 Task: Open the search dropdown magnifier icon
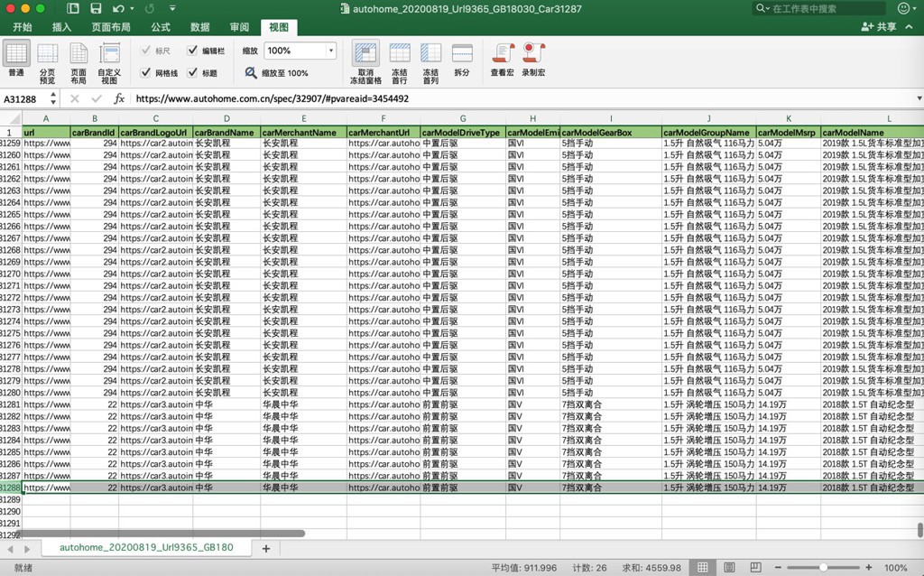click(x=762, y=8)
